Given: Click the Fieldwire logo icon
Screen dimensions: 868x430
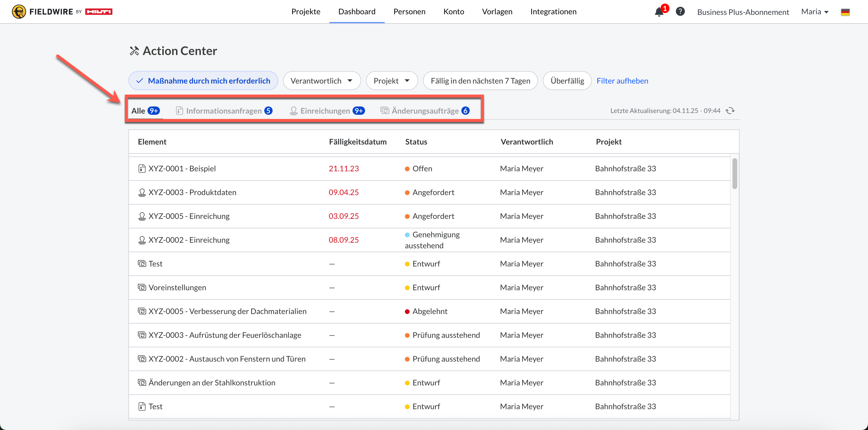Looking at the screenshot, I should 19,12.
